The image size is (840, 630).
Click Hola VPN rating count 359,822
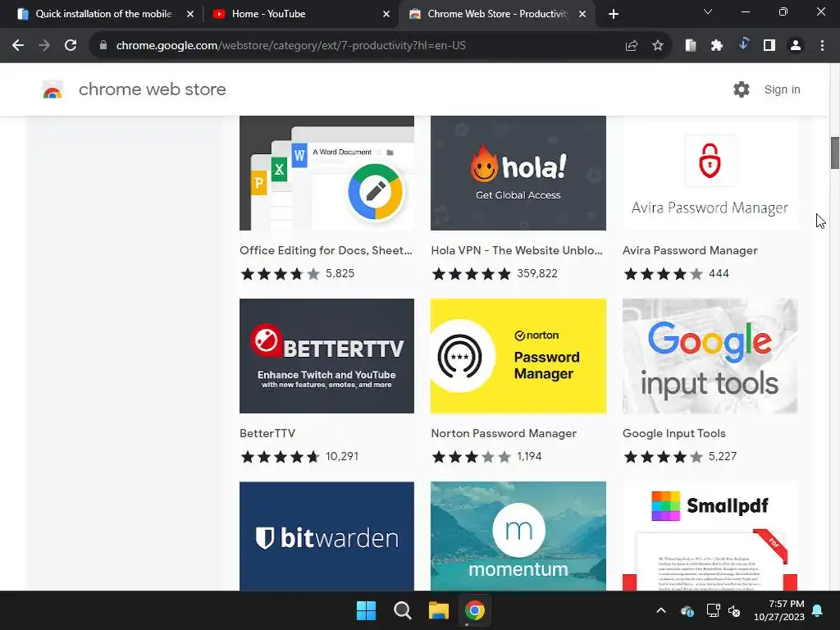(x=537, y=274)
